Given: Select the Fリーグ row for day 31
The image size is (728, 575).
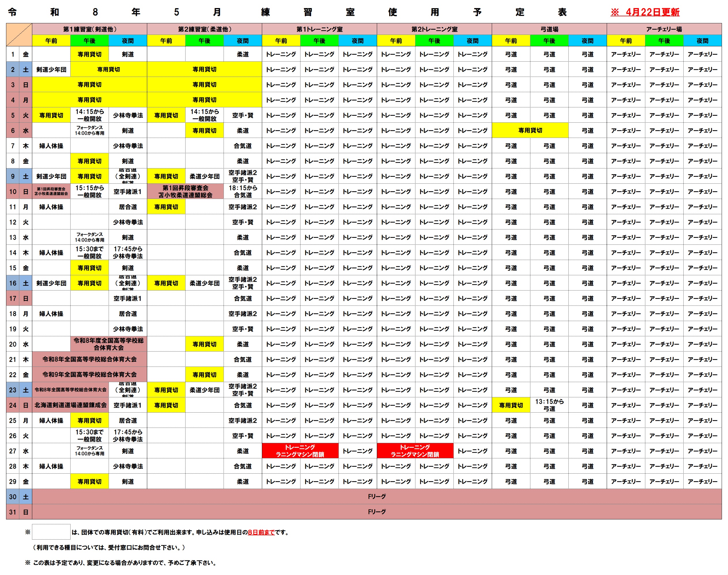Looking at the screenshot, I should 377,512.
